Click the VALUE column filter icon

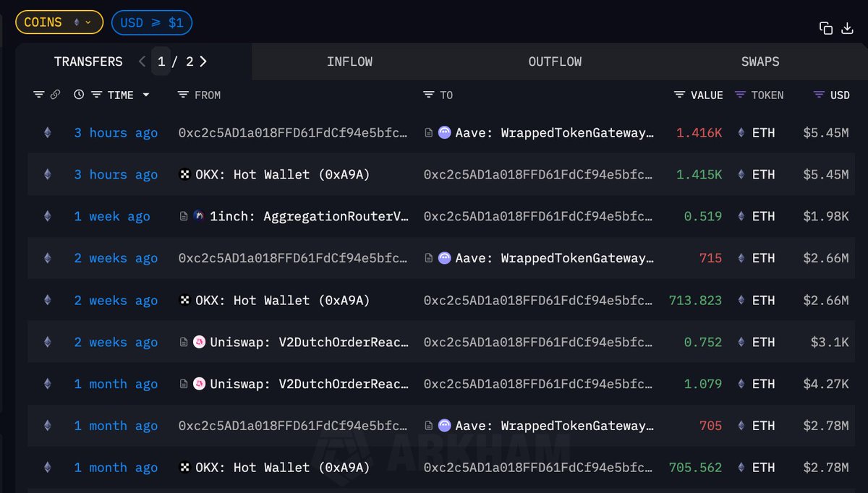(679, 95)
